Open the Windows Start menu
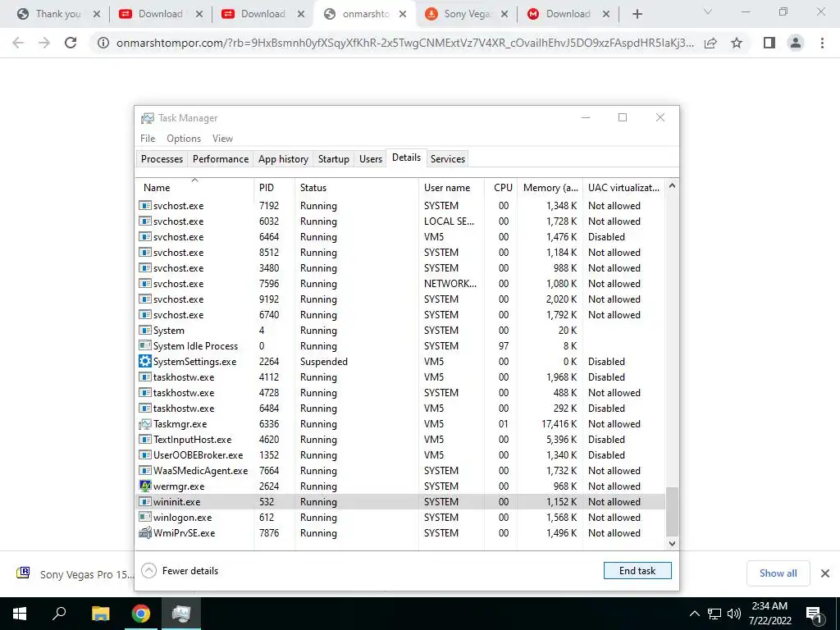The width and height of the screenshot is (840, 630). (x=20, y=614)
